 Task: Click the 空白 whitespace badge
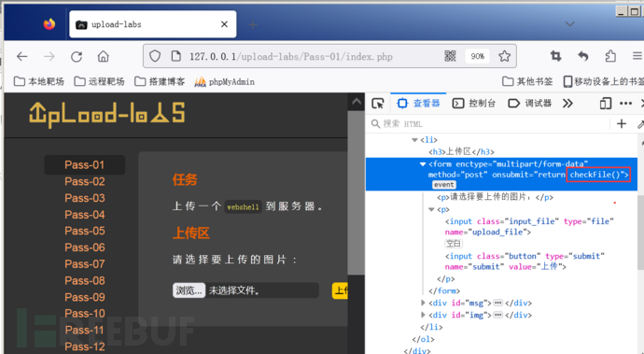click(454, 244)
